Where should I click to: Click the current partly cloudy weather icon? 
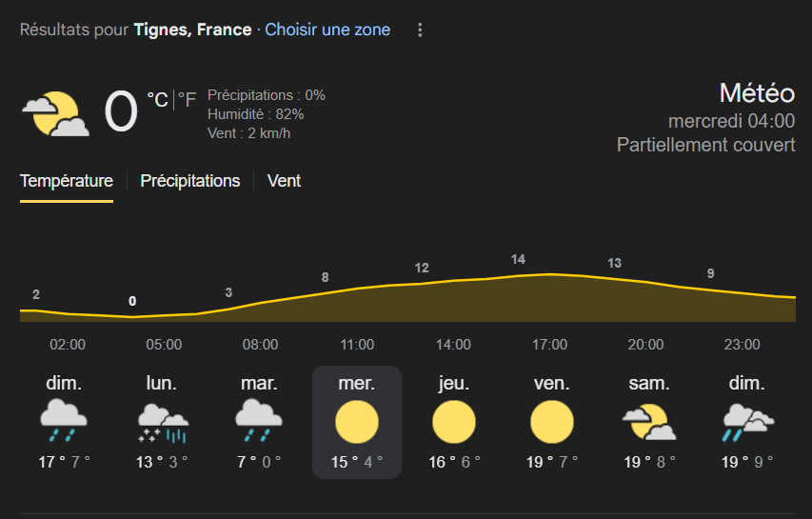point(55,113)
